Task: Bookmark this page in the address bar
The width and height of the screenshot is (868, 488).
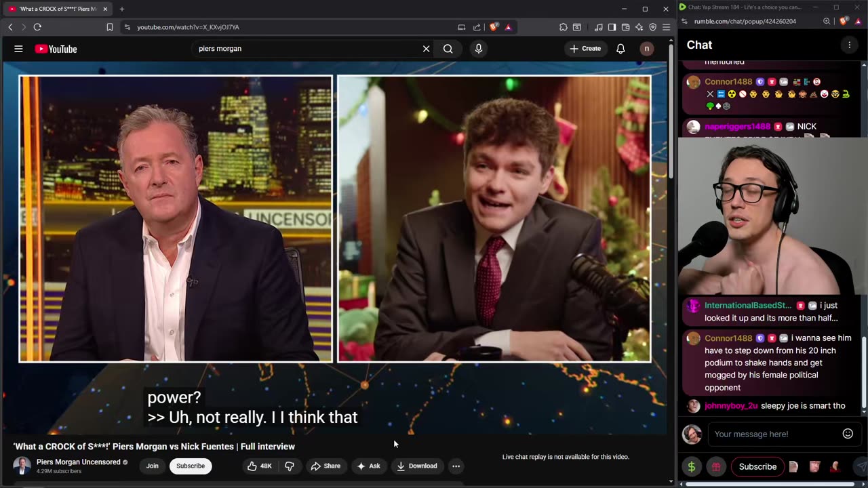Action: point(110,27)
